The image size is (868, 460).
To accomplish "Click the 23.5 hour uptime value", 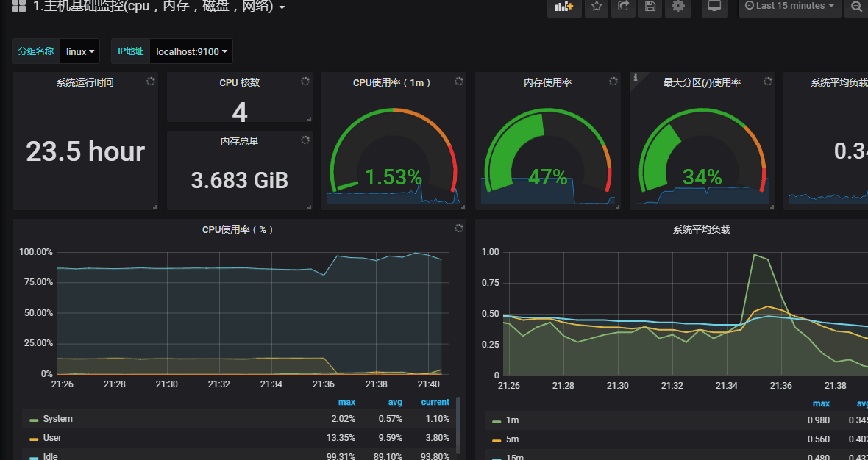I will tap(85, 151).
